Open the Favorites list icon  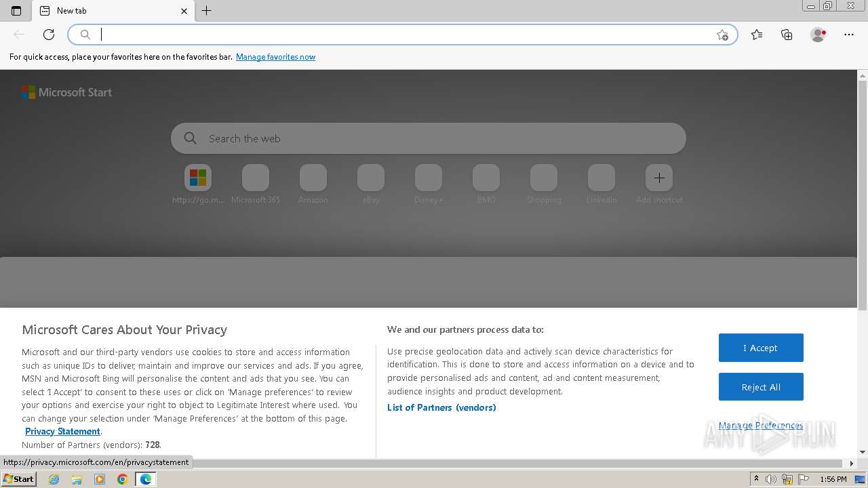pyautogui.click(x=757, y=35)
